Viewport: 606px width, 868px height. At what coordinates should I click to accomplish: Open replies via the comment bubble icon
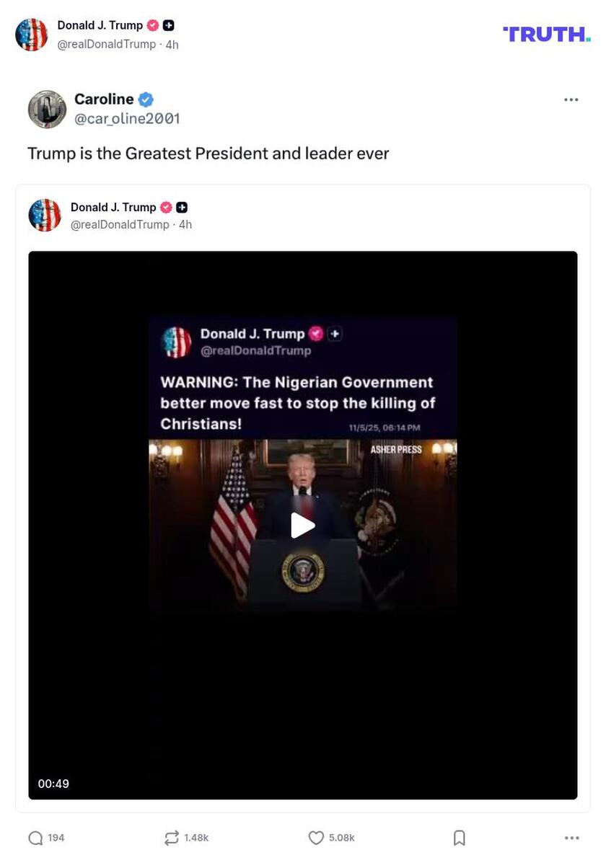click(34, 838)
